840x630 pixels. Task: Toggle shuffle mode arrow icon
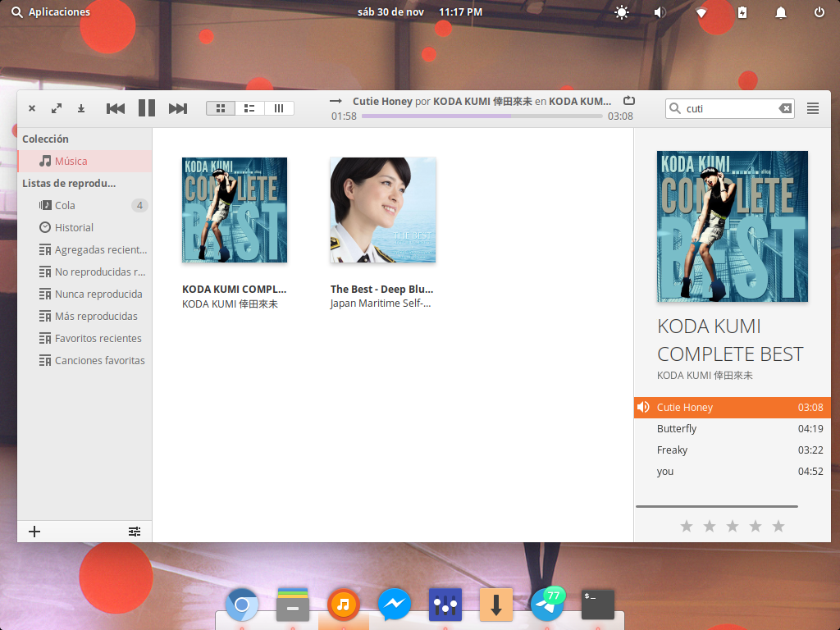336,101
